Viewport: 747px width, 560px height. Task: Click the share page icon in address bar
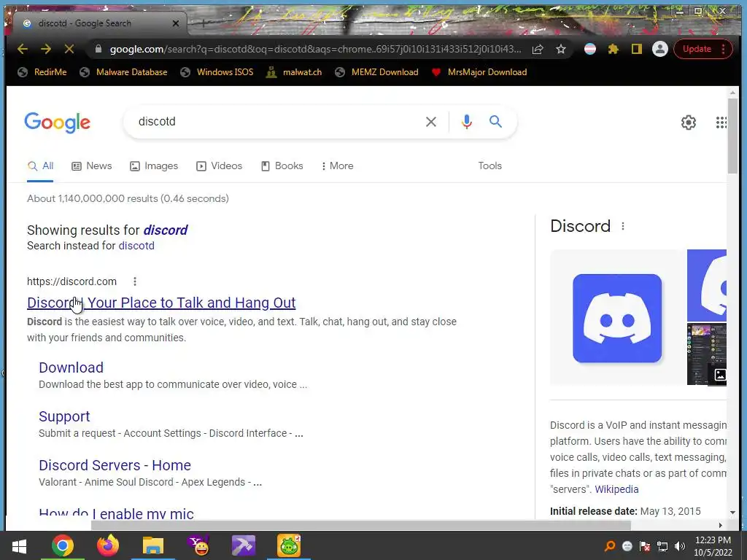tap(538, 49)
